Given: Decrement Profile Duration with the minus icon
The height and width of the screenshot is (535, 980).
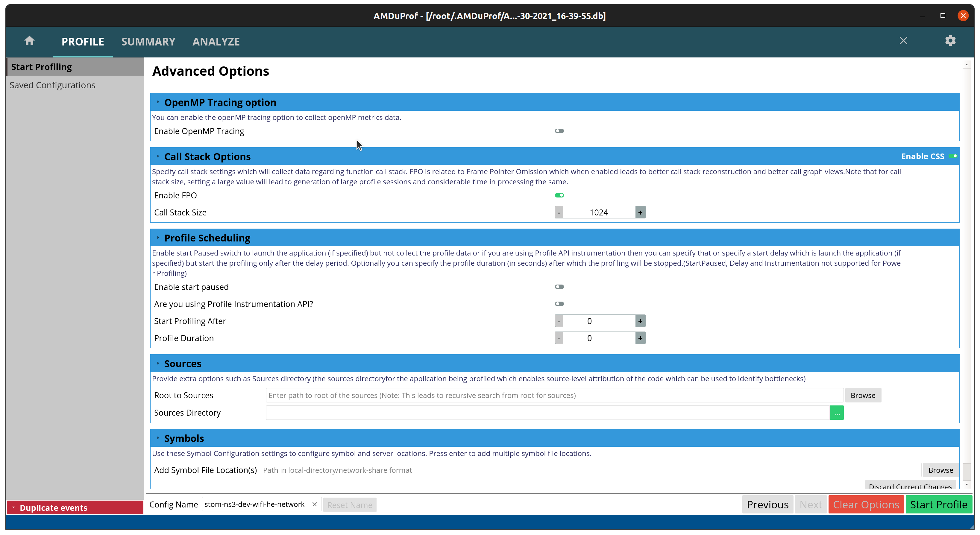Looking at the screenshot, I should pos(559,338).
